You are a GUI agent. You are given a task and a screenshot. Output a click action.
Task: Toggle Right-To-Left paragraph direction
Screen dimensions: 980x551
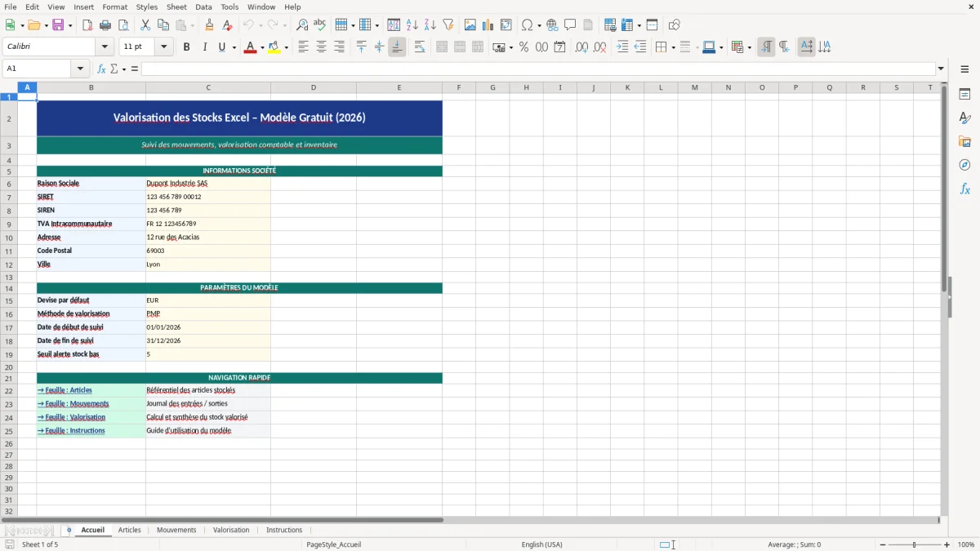click(784, 47)
